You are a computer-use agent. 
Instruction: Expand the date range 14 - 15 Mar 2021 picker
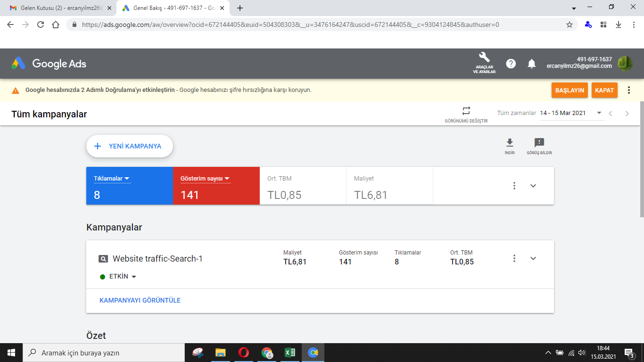tap(571, 113)
